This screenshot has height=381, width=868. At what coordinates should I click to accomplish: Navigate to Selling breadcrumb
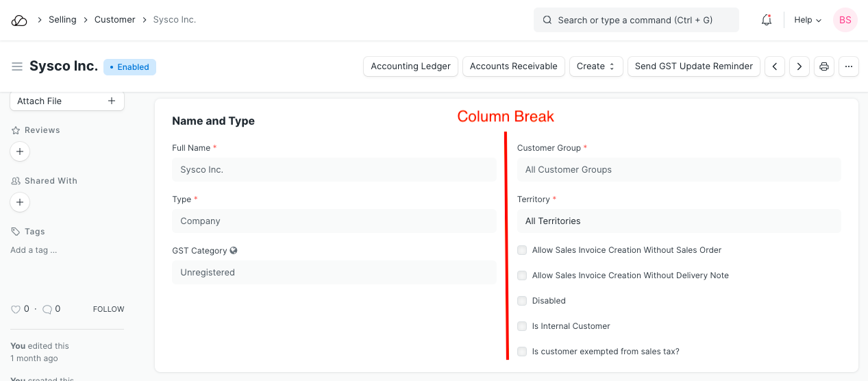62,20
